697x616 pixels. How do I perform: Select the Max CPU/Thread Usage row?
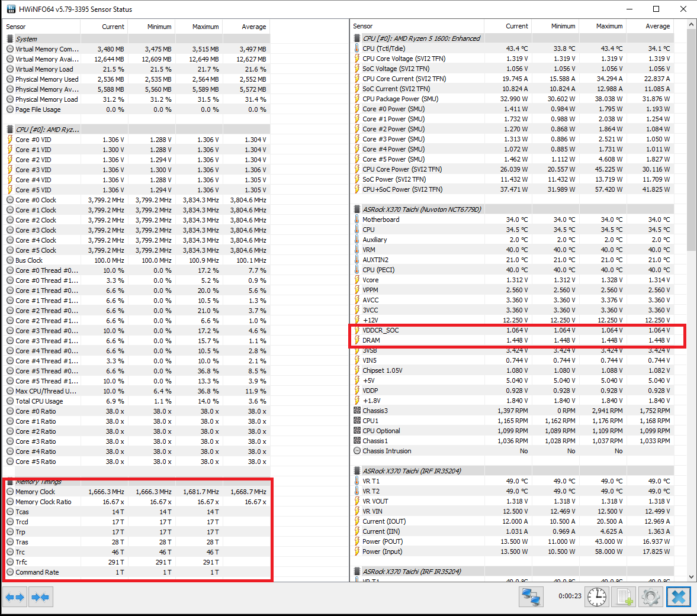[x=136, y=391]
